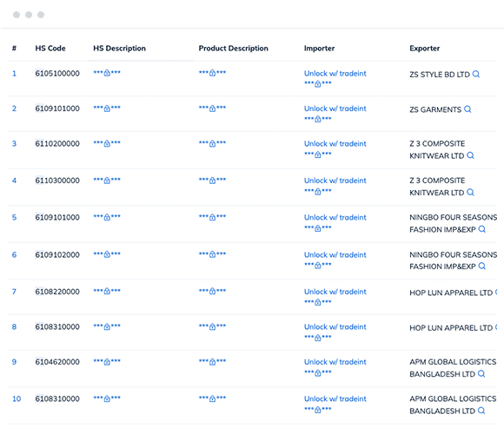Click Unlock w/ tradeint link in row 4
Screen dimensions: 504x434
pos(335,181)
